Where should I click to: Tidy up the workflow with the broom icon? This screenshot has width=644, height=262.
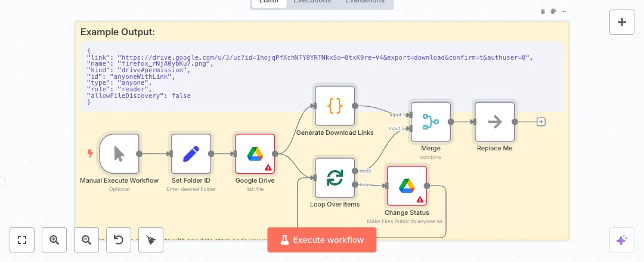tap(151, 240)
